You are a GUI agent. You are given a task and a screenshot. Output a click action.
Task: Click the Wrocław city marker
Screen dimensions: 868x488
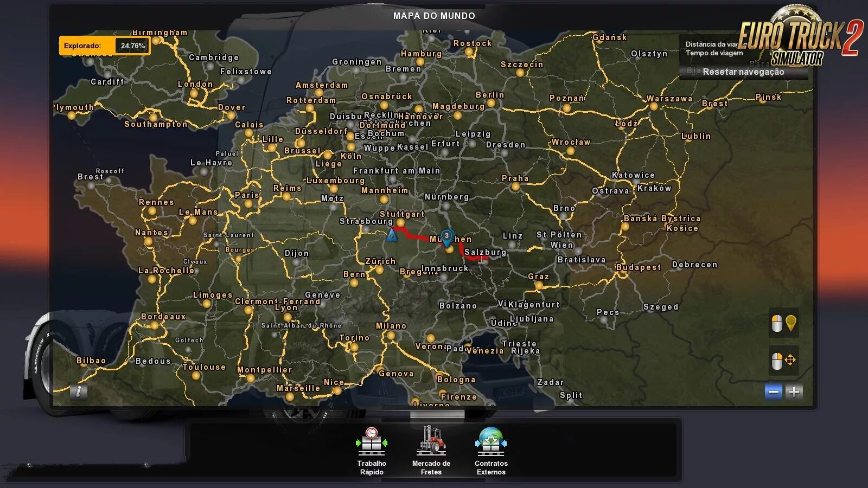(x=570, y=151)
